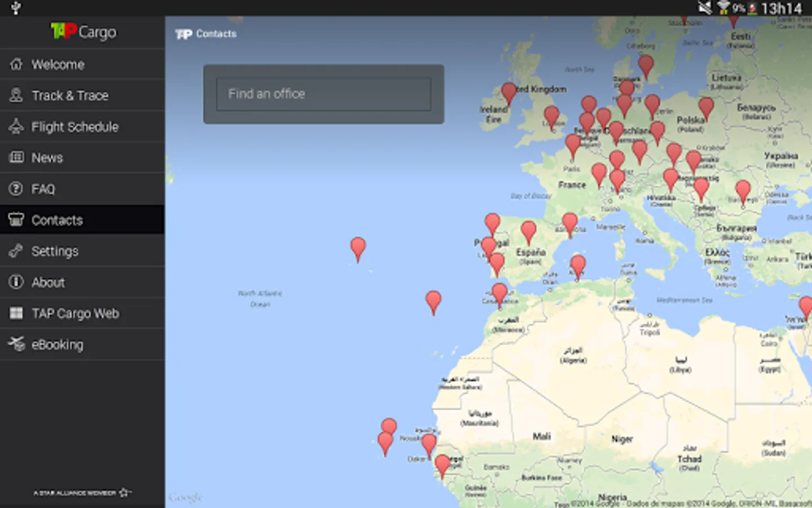The image size is (812, 508).
Task: Open About menu item
Action: click(x=82, y=282)
